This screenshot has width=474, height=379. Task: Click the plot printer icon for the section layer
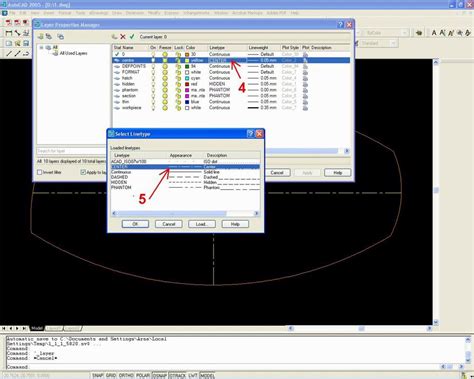point(305,96)
